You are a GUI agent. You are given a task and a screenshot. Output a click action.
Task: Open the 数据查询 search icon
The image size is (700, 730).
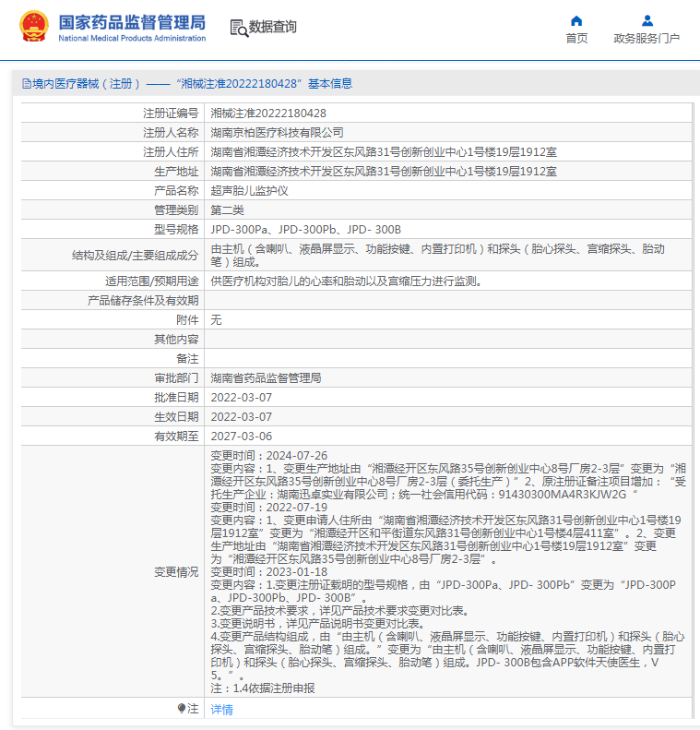240,28
